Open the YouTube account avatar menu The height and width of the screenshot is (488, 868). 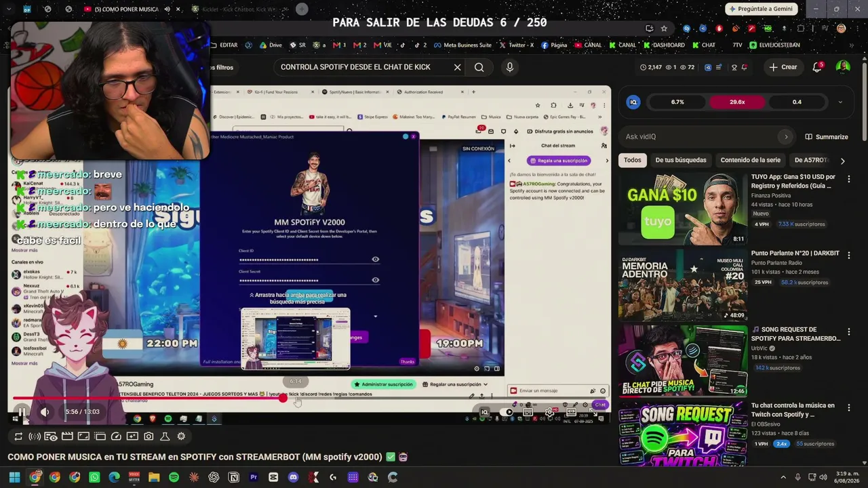point(843,67)
